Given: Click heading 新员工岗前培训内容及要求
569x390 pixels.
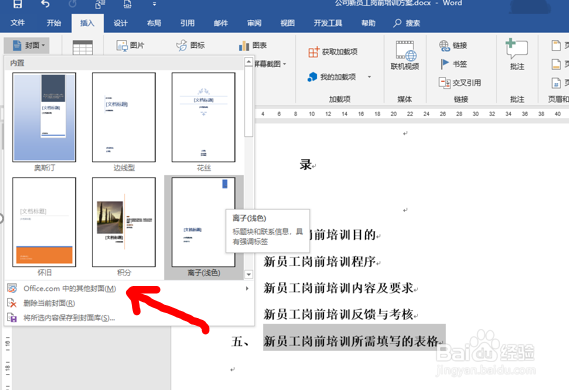Looking at the screenshot, I should pos(339,288).
